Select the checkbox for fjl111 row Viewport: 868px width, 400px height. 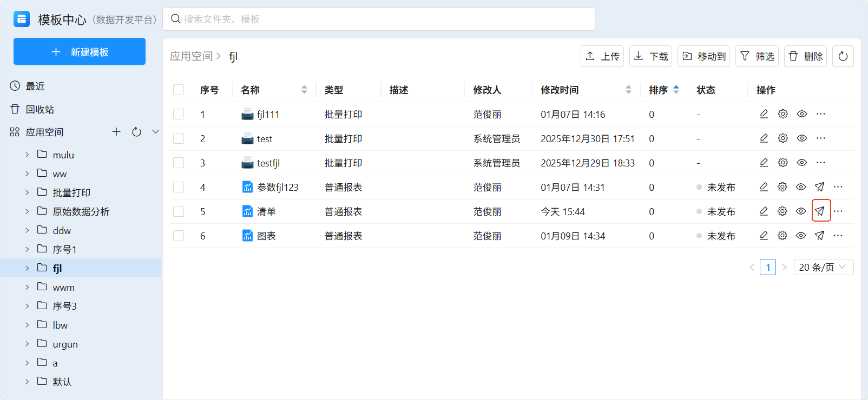pos(179,114)
